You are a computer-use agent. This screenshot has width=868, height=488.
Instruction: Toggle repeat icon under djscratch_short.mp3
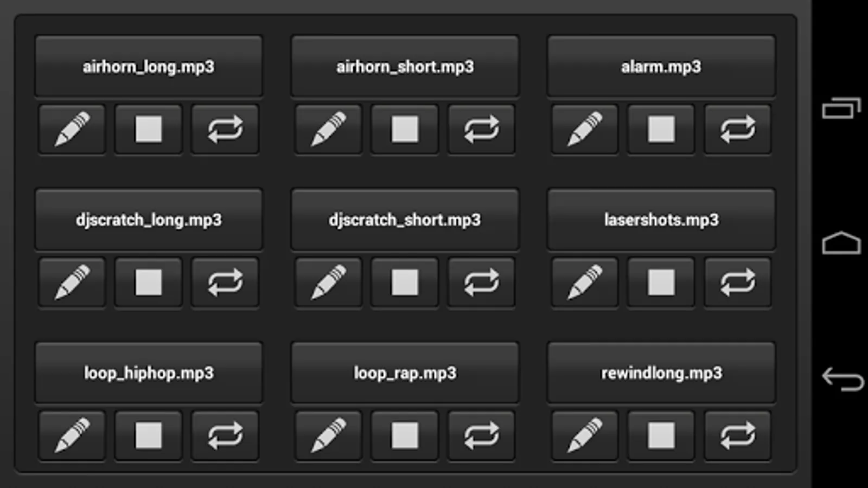[x=482, y=282]
